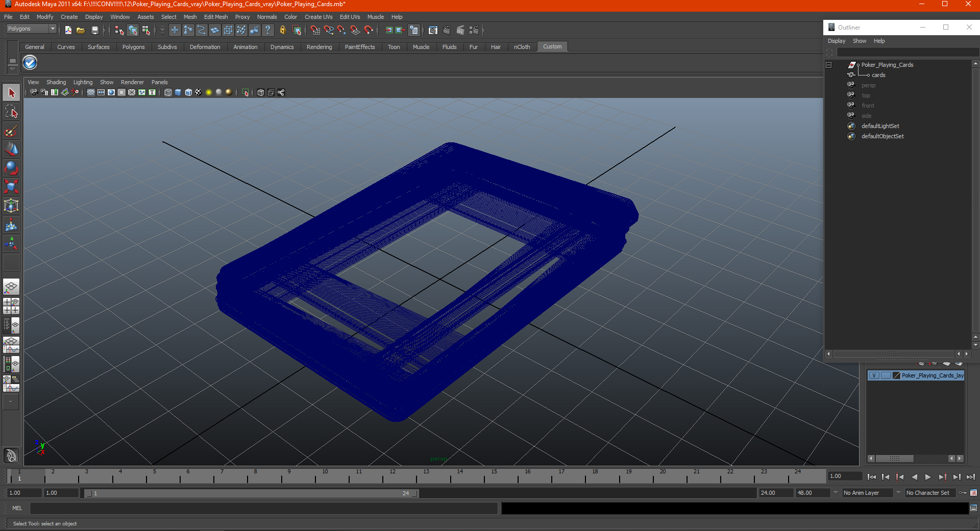Click the layer color swatch of Poker_Playing_Cards layer
The image size is (980, 531).
pos(896,375)
